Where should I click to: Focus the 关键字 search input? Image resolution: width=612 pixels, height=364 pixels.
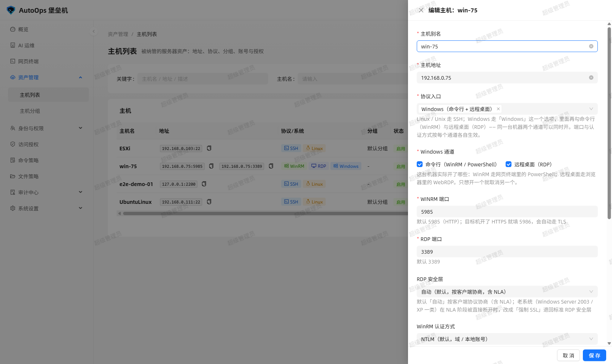point(203,79)
